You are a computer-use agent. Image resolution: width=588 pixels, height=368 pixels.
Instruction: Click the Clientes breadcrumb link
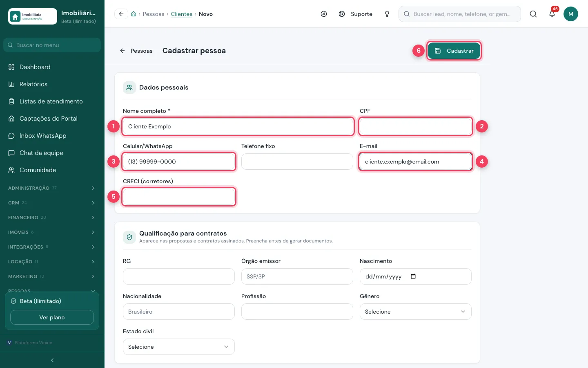182,14
